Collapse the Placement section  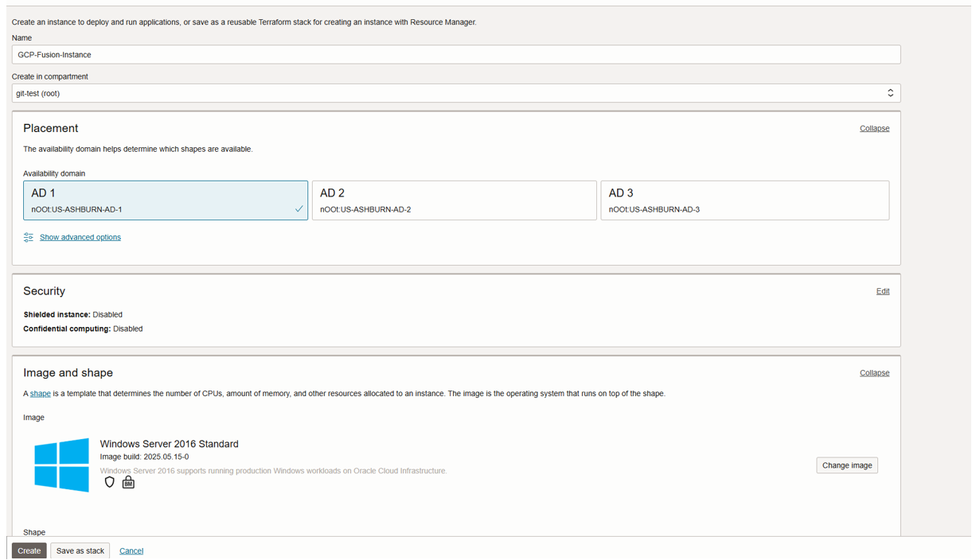pyautogui.click(x=874, y=128)
